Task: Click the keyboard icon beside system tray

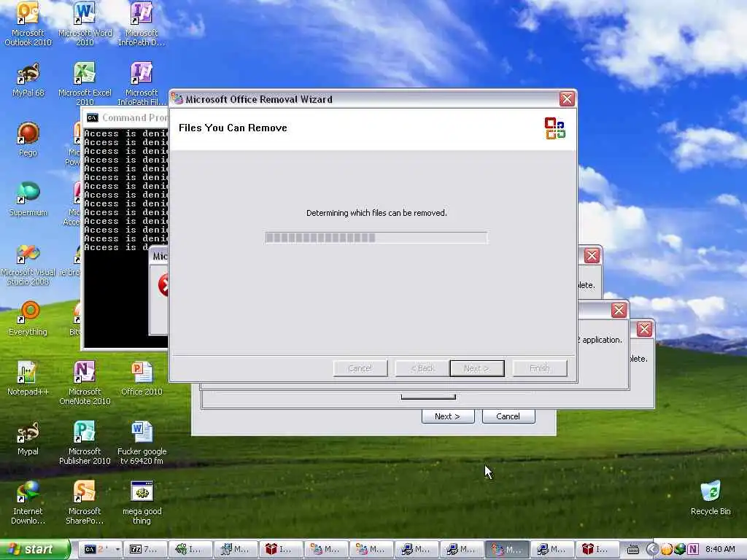Action: click(x=632, y=550)
